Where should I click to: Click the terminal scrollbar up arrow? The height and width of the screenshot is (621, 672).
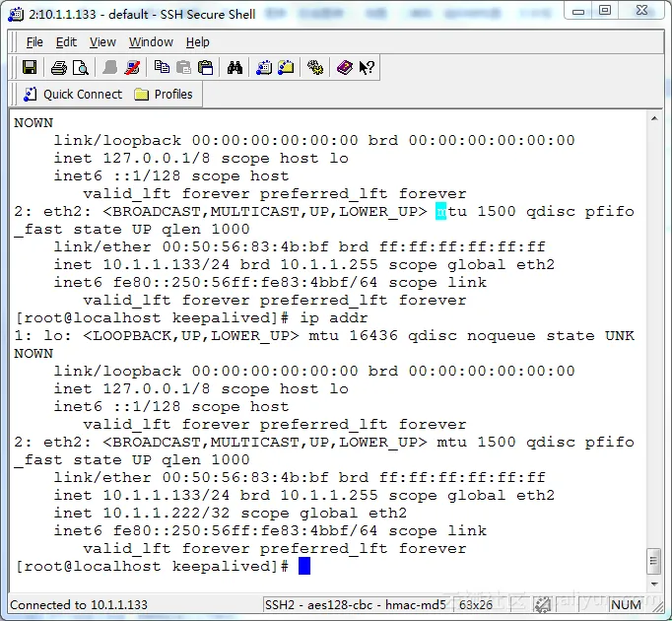pos(654,118)
